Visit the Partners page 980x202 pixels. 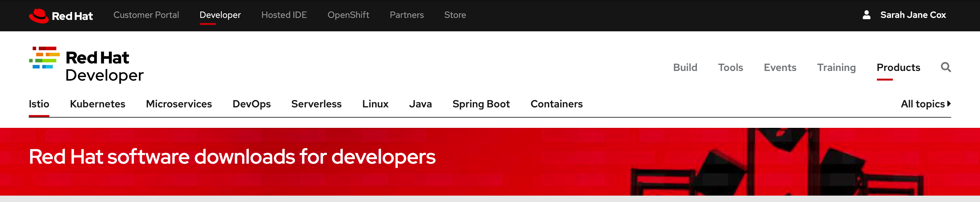(x=406, y=15)
